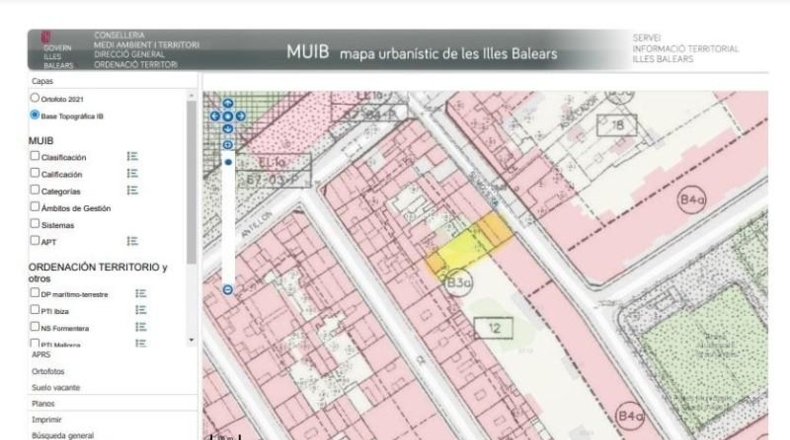This screenshot has height=440, width=790.
Task: Check the NS Formentera layer box
Action: point(35,327)
